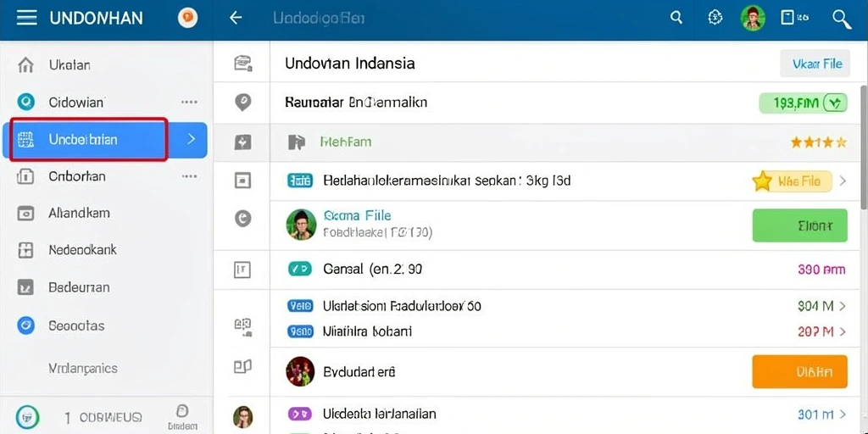Click the icon beside Nedeodkank
The width and height of the screenshot is (868, 434).
(x=25, y=250)
